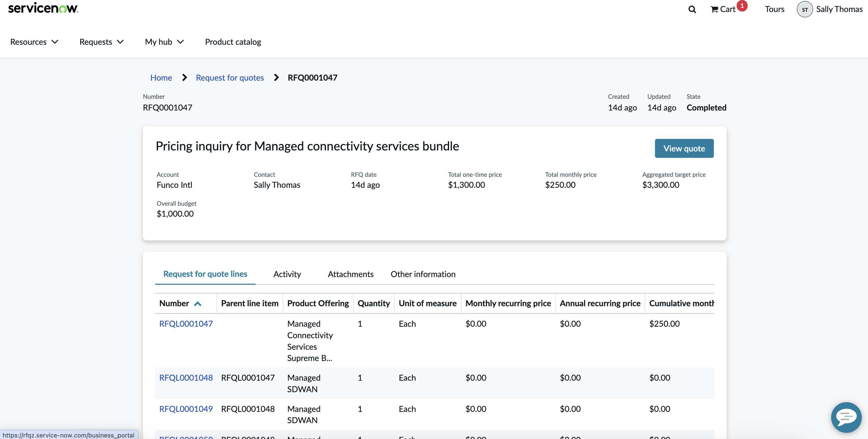Open the shopping Cart
Screen dimensions: 868x439
pyautogui.click(x=723, y=9)
